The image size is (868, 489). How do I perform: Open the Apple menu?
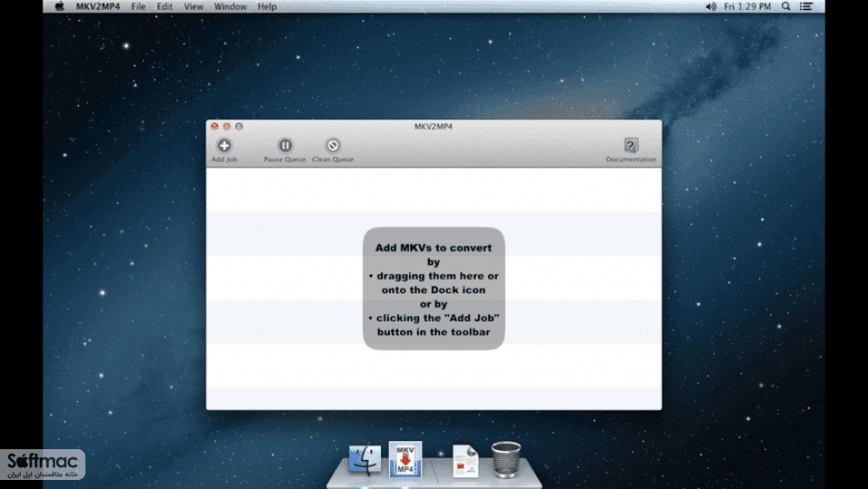60,6
